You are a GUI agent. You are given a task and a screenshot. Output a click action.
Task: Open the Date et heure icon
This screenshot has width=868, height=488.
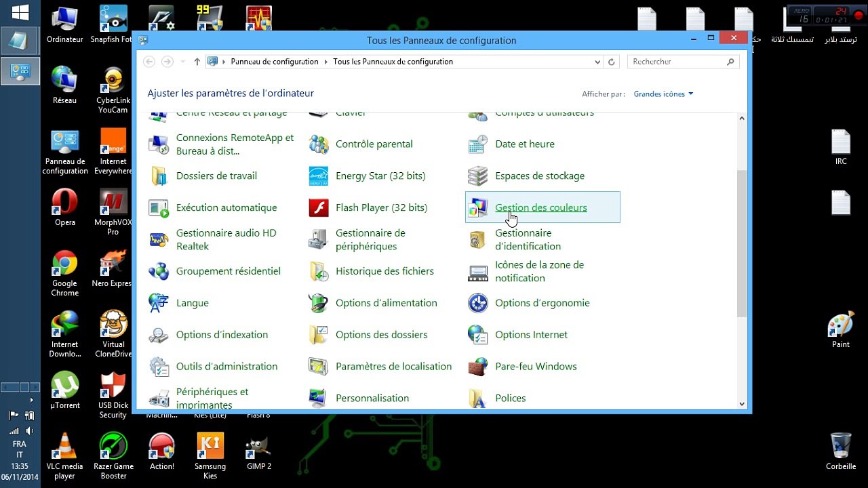[x=478, y=144]
